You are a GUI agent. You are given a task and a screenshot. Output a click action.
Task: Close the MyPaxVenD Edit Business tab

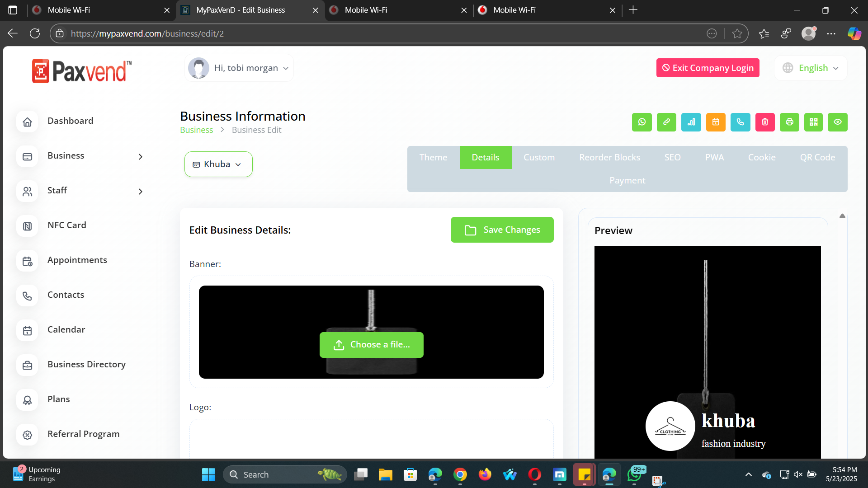(x=315, y=10)
